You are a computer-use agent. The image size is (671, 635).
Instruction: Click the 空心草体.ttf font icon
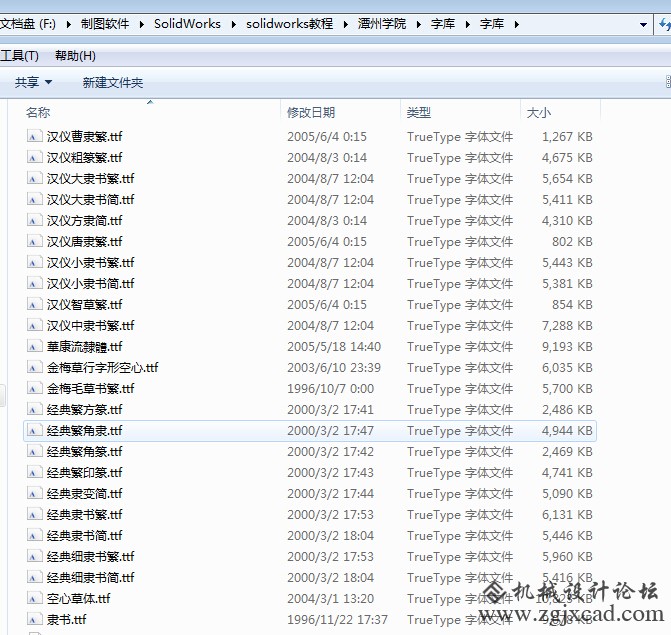coord(35,598)
